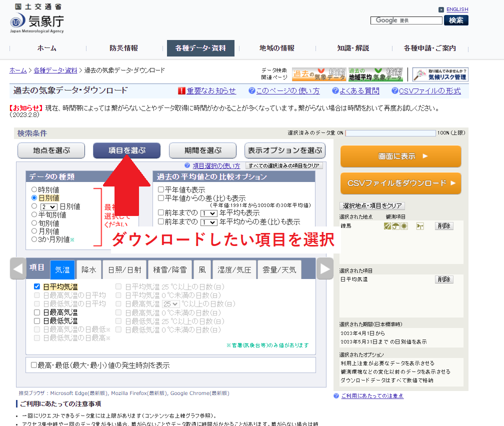Viewport: 504px width, 426px height.
Task: Click the arrow icon beside ENGLISH
Action: coord(441,9)
